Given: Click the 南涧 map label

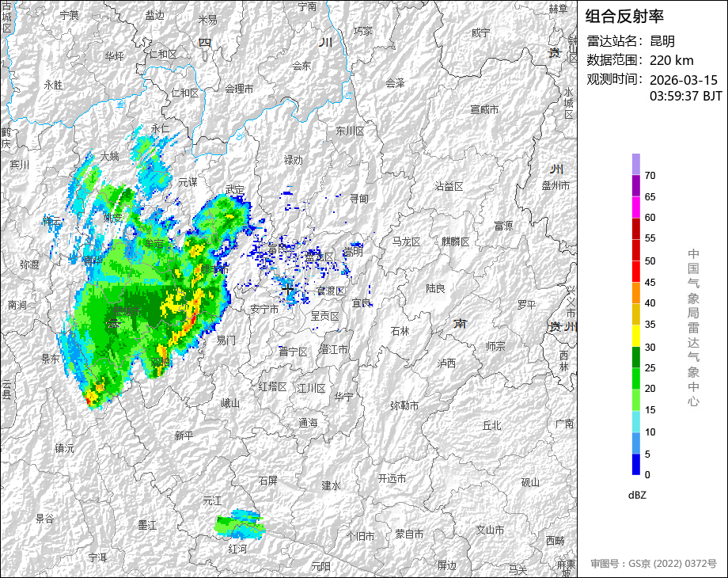Looking at the screenshot, I should (x=17, y=304).
